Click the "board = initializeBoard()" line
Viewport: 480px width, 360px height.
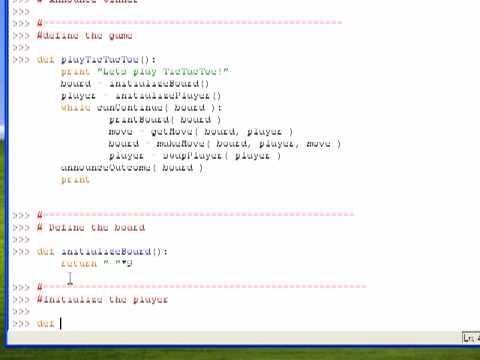click(x=135, y=83)
